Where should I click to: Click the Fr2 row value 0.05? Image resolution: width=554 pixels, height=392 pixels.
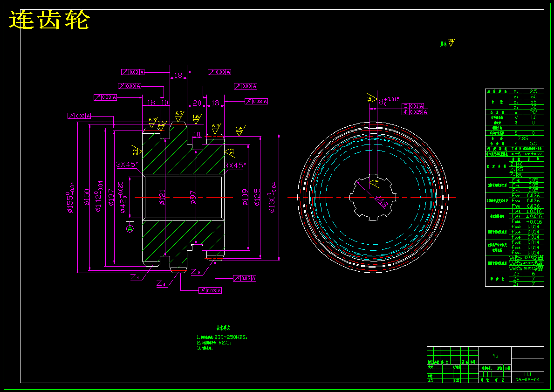[x=533, y=180]
